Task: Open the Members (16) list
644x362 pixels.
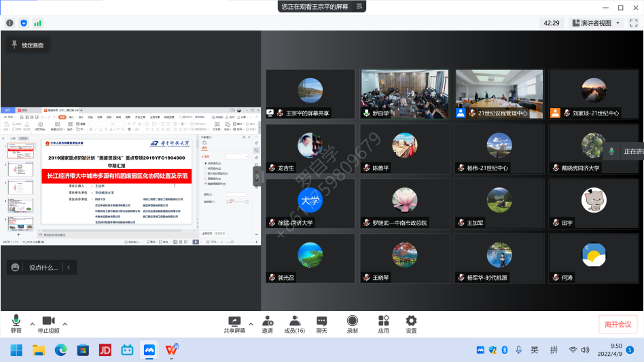Action: [294, 323]
